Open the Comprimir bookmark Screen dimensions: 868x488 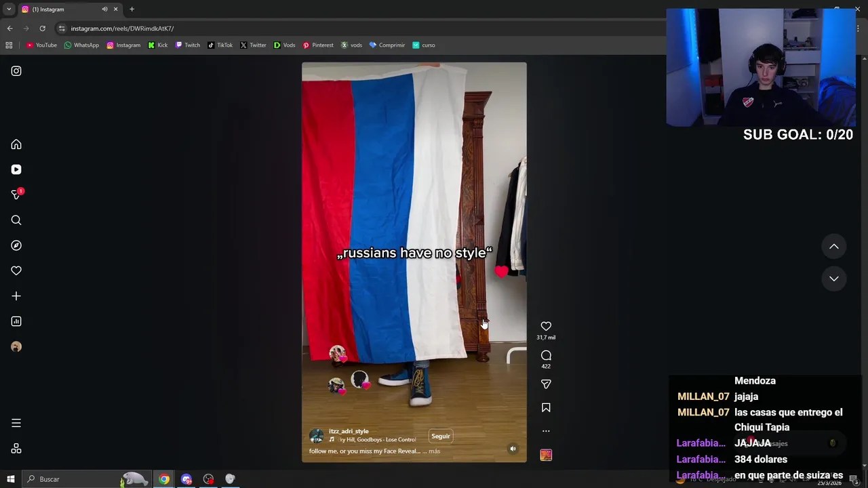pos(387,45)
